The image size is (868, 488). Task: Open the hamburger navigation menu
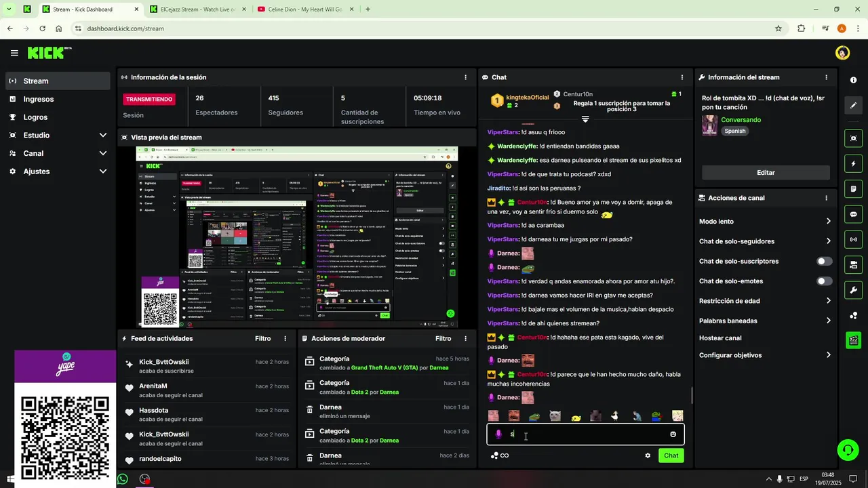(x=14, y=53)
